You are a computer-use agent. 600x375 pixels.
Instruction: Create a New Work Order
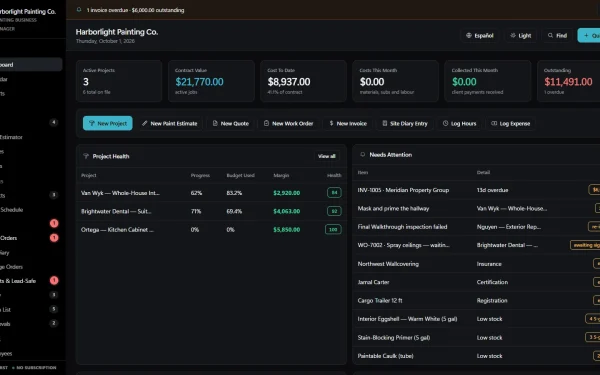(289, 123)
